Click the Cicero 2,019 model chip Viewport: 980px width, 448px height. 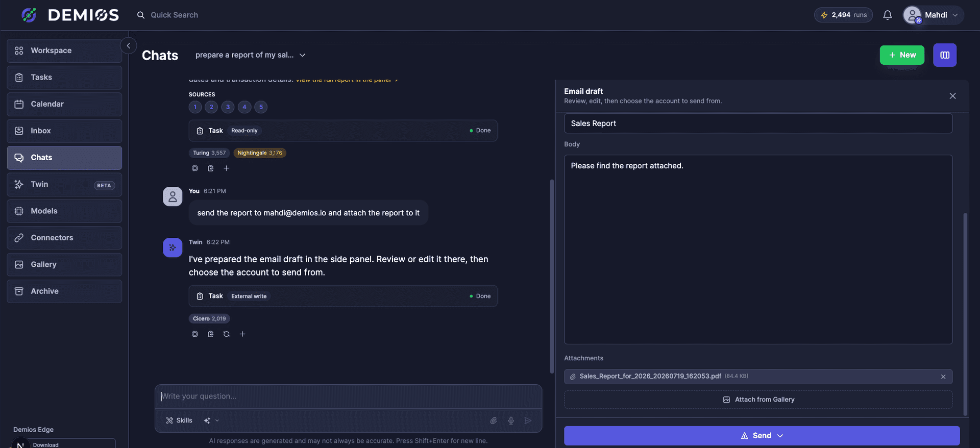[209, 318]
